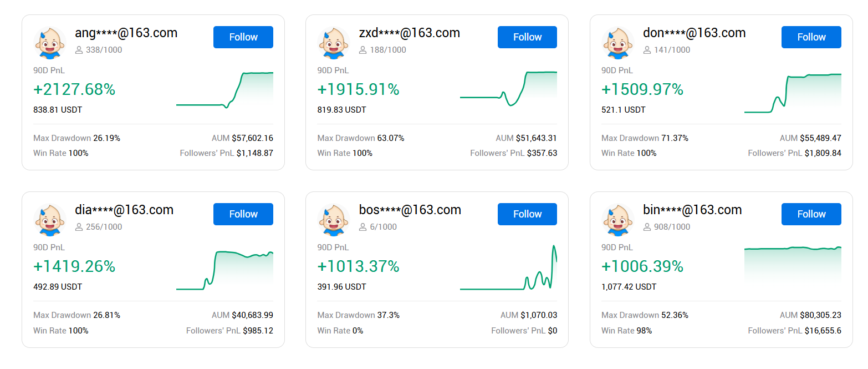
Task: Click Max Drawdown 26.19% value
Action: [106, 138]
